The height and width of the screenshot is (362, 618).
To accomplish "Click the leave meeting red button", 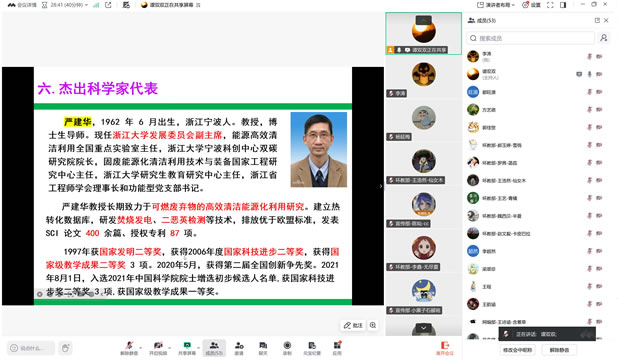I will tap(445, 348).
